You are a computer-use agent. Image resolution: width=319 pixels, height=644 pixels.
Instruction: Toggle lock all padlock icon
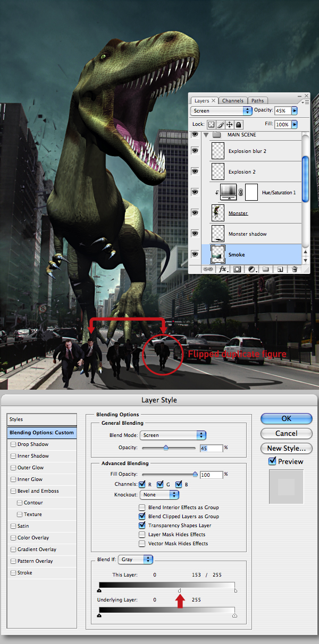click(x=238, y=124)
